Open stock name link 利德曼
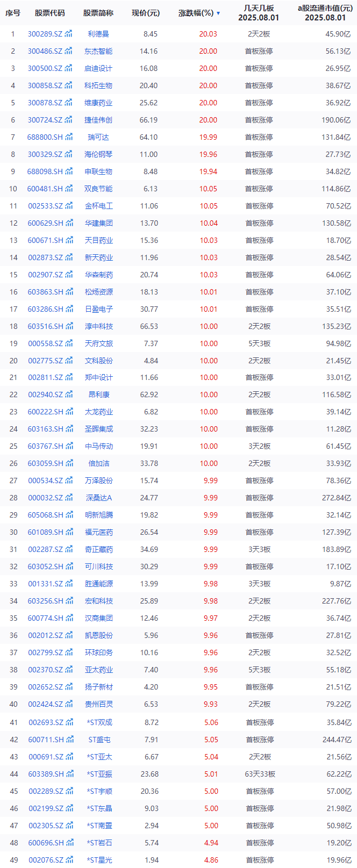357x868 pixels. pos(98,34)
